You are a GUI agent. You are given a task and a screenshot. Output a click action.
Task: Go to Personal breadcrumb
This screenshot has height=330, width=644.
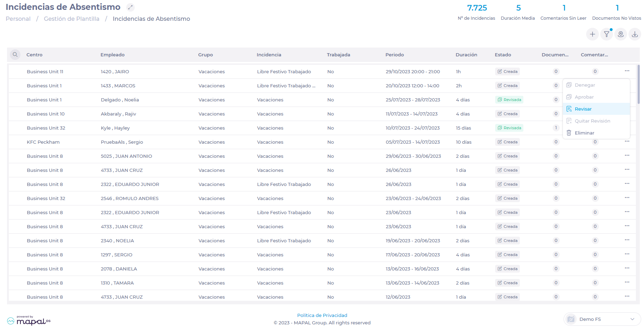(18, 19)
